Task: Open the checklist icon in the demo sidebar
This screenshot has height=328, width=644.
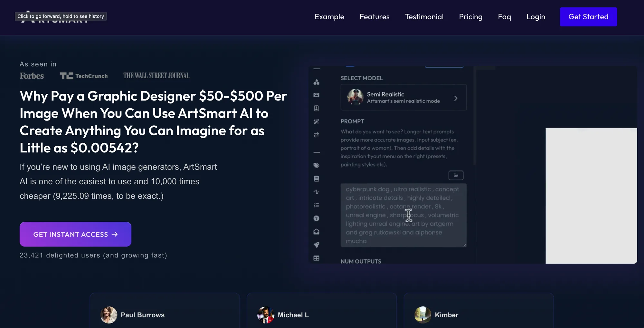Action: (x=317, y=205)
